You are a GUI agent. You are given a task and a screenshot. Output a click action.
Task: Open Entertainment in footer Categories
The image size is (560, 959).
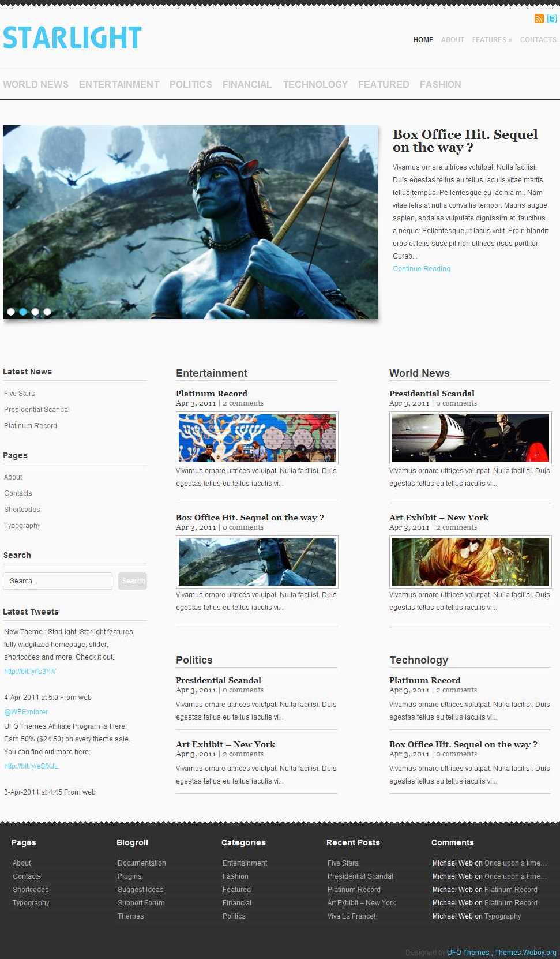coord(245,863)
